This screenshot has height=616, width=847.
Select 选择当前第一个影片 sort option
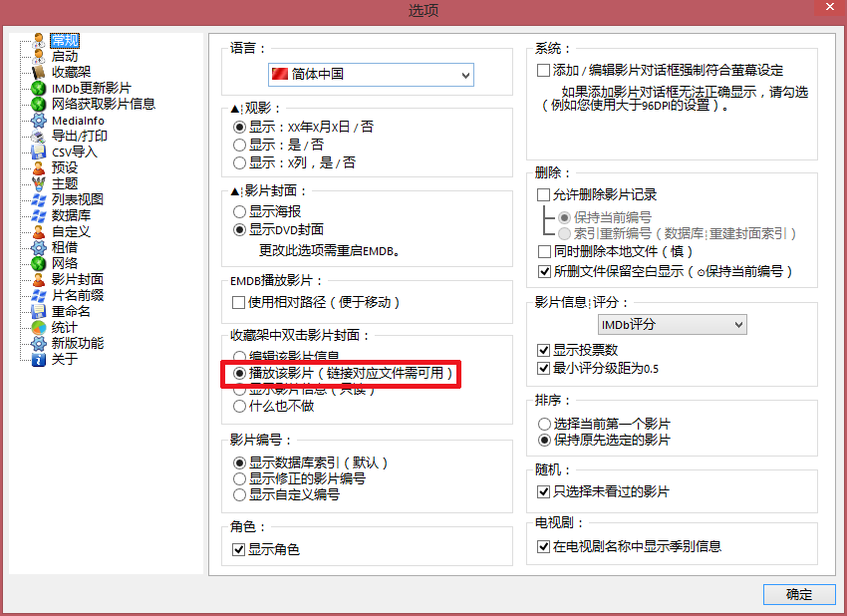544,424
